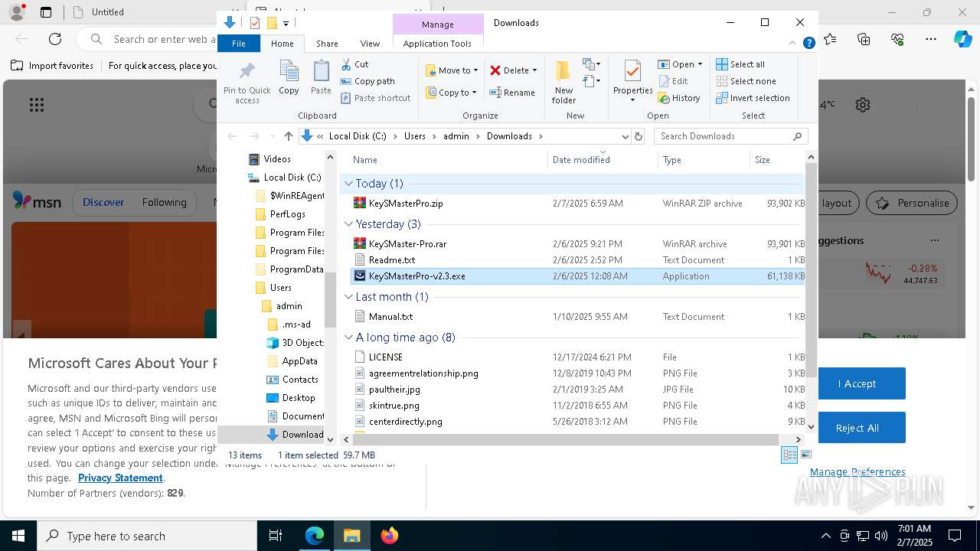Open Manage Preferences link
Image resolution: width=980 pixels, height=551 pixels.
click(x=857, y=471)
